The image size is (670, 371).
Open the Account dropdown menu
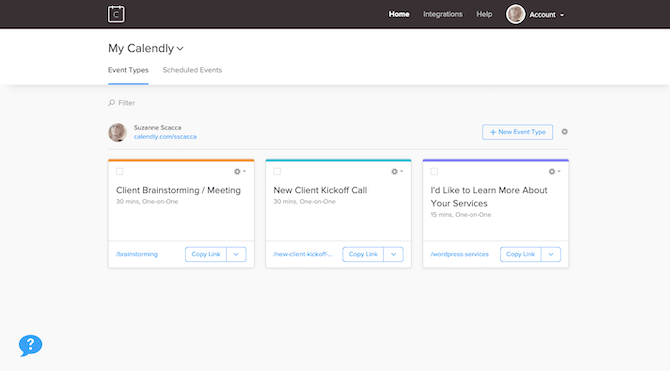pyautogui.click(x=547, y=15)
